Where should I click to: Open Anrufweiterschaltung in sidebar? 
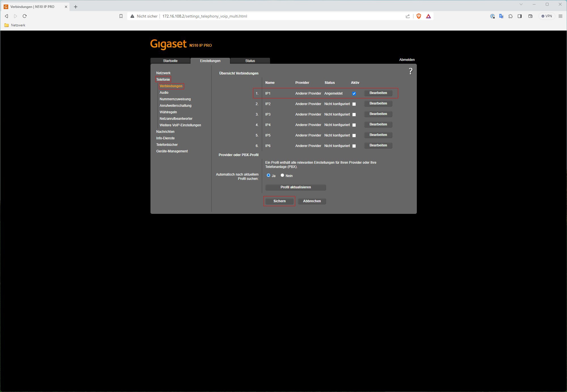coord(175,106)
